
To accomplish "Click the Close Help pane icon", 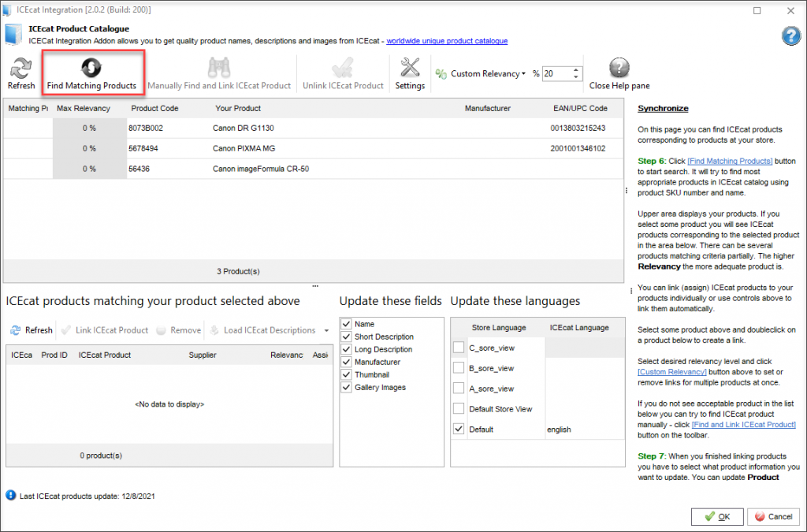I will coord(619,69).
